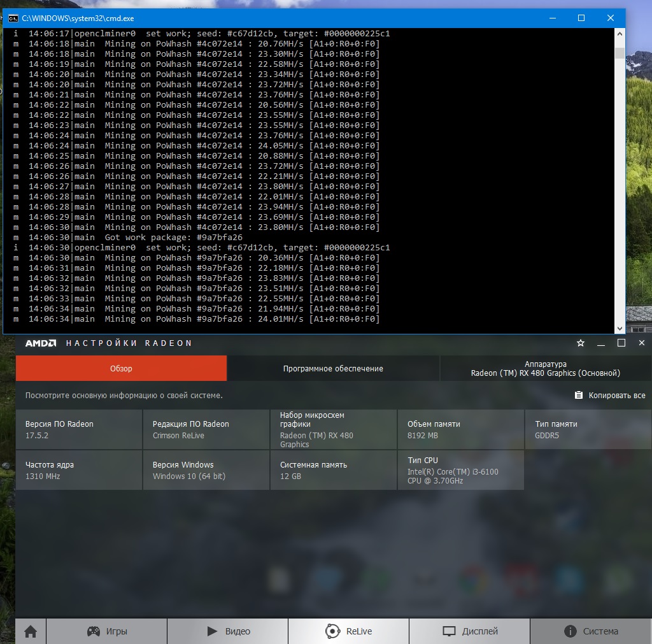The height and width of the screenshot is (644, 652).
Task: Click the Системная память 12 GB tile
Action: pos(334,470)
